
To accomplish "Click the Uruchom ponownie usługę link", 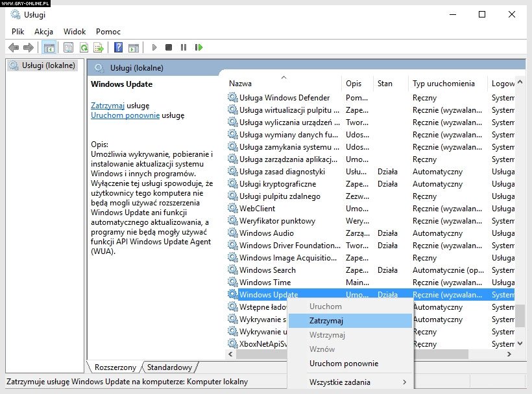I will (125, 115).
